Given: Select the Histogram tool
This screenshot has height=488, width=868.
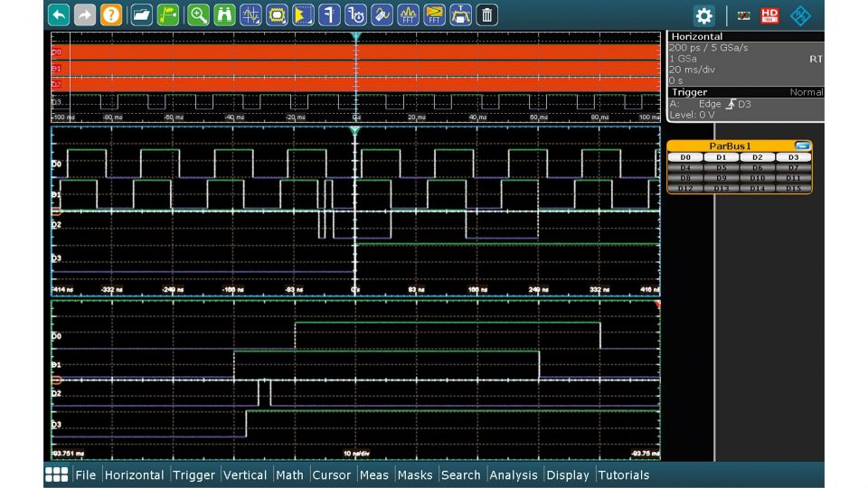Looking at the screenshot, I should coord(303,15).
